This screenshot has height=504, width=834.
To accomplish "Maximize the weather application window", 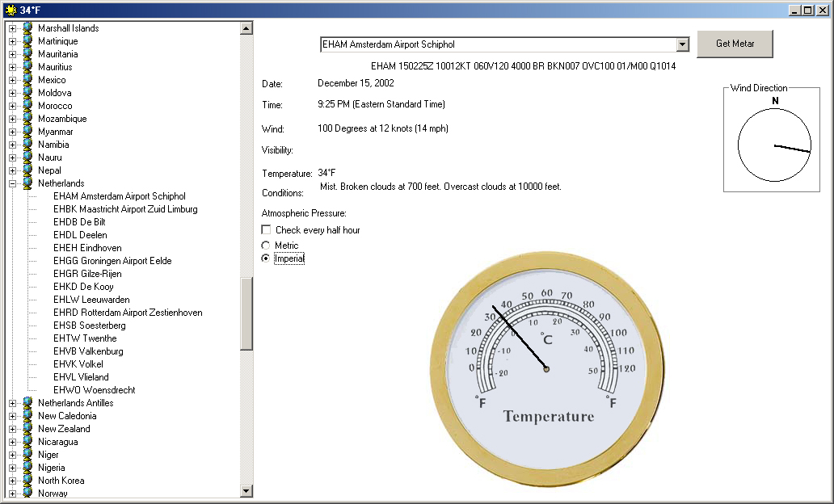I will click(x=807, y=10).
